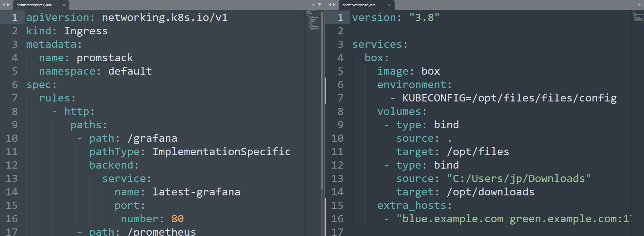Image resolution: width=644 pixels, height=236 pixels.
Task: Click the right pane's next tab arrow
Action: click(334, 5)
